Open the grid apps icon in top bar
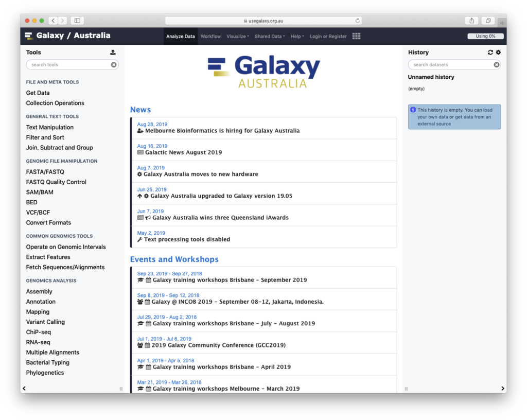 point(356,36)
